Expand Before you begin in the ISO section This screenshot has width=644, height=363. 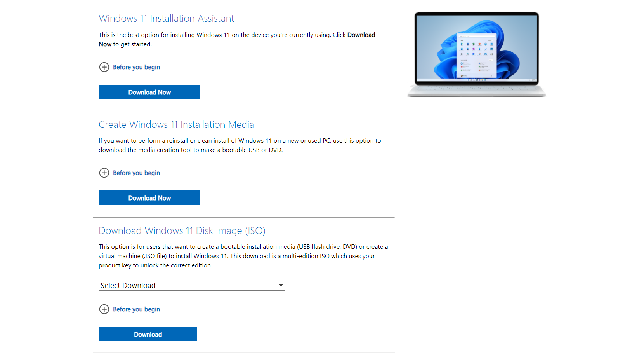(x=136, y=309)
